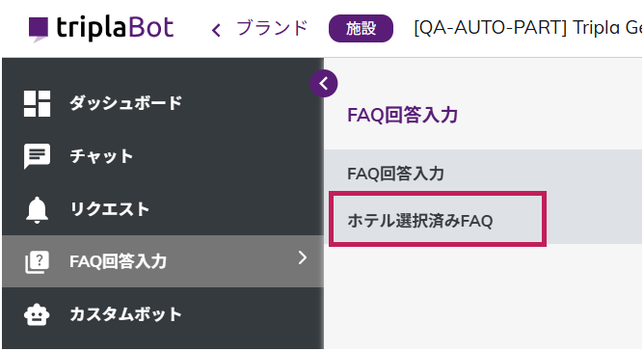Open カスタムボット sidebar entry
This screenshot has width=644, height=351.
pos(163,314)
